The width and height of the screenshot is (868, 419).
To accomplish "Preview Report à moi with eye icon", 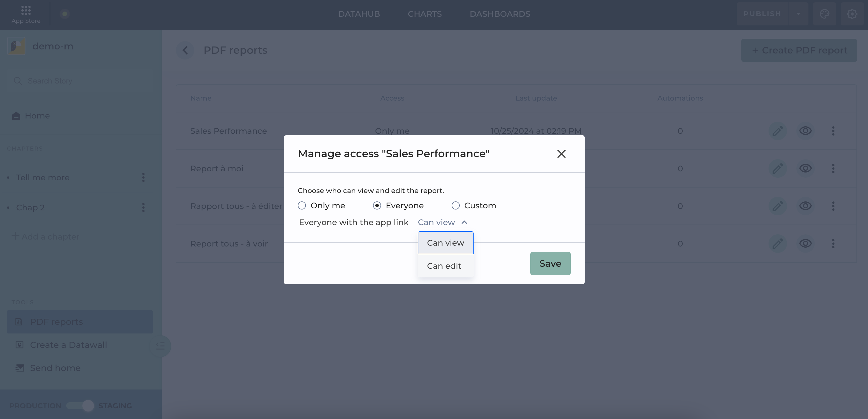I will (x=805, y=168).
